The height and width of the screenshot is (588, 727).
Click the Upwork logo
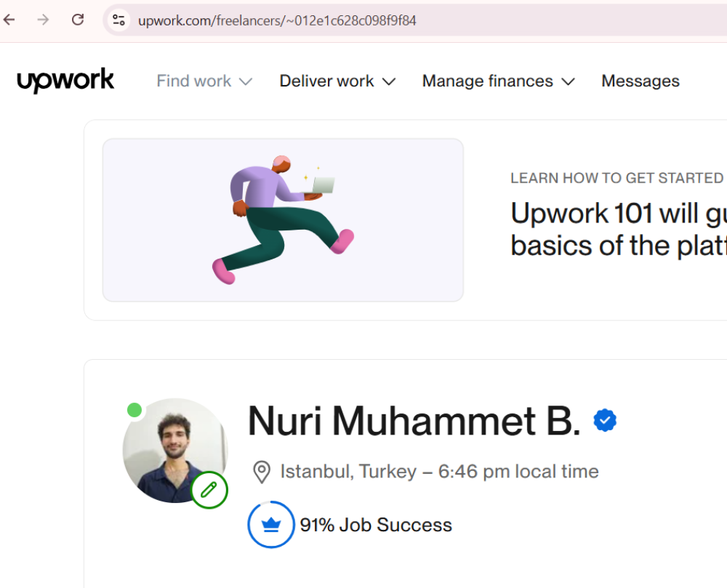pos(65,81)
